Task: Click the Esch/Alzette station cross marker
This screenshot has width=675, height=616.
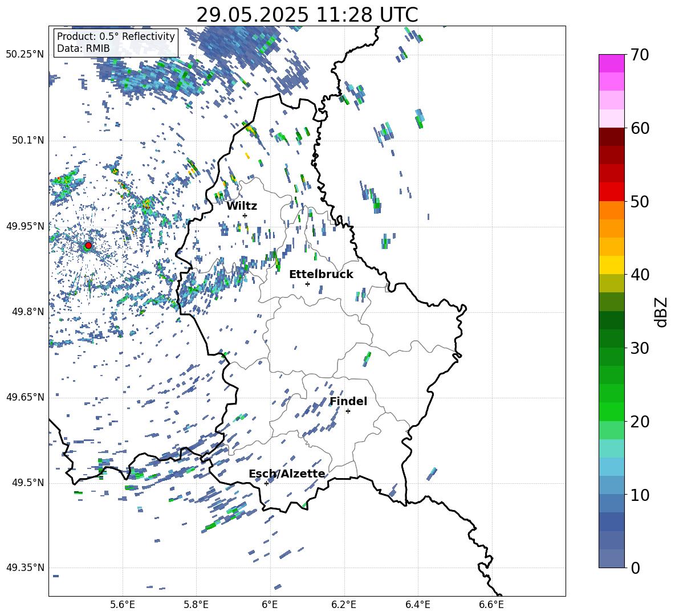Action: [x=266, y=483]
